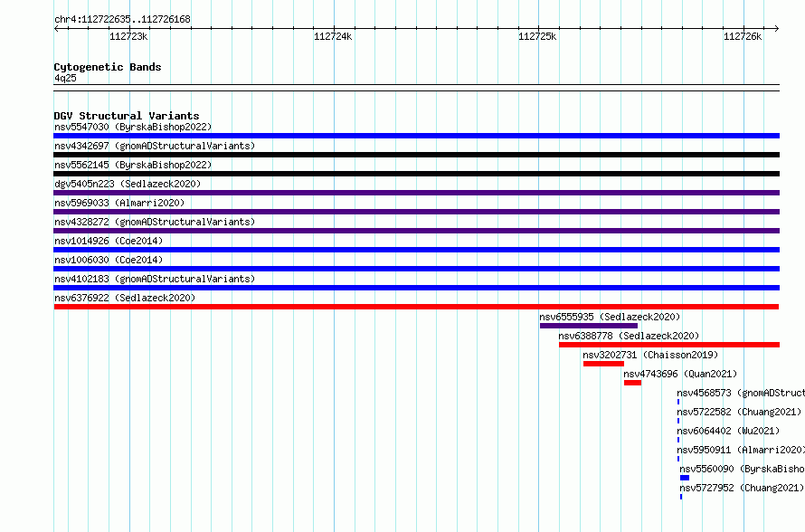This screenshot has height=532, width=805.
Task: Select the blue bar under nsv1006030
Action: (x=416, y=269)
